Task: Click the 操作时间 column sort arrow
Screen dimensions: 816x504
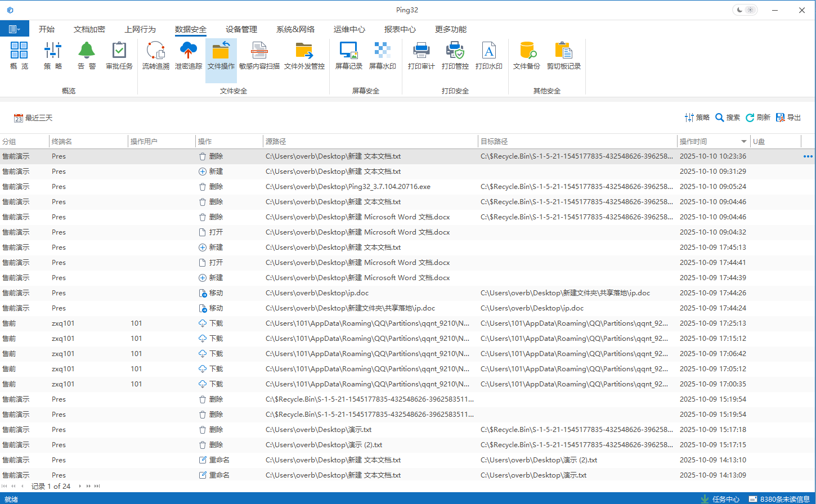Action: [x=743, y=142]
